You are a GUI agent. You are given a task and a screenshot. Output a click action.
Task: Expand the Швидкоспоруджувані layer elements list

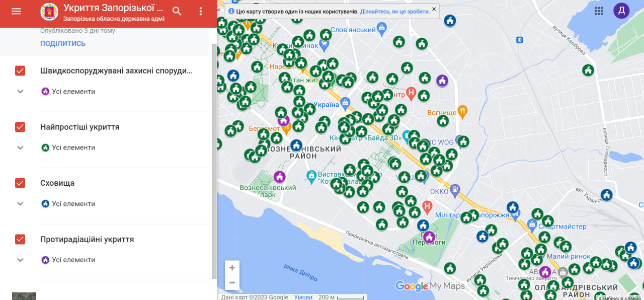tap(21, 92)
